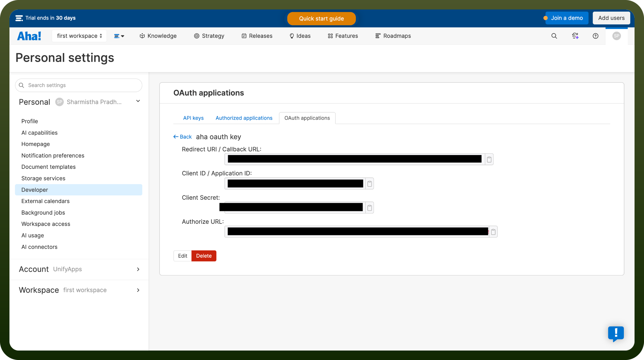Screen dimensions: 644x360
Task: Open the blue feedback chat bubble
Action: click(x=616, y=334)
